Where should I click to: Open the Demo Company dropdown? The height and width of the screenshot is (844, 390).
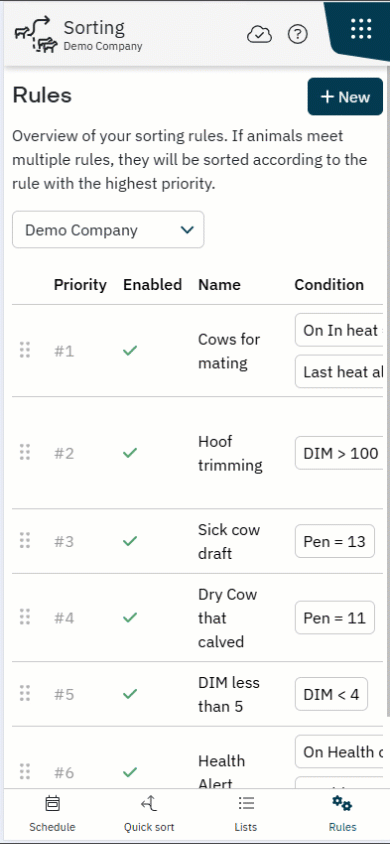pos(108,230)
